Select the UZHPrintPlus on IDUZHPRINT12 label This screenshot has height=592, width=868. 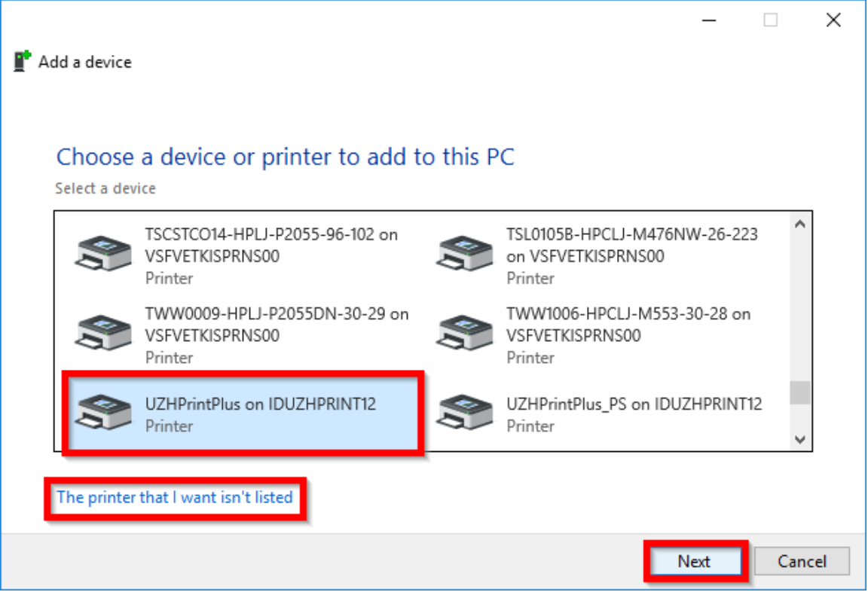(x=260, y=404)
